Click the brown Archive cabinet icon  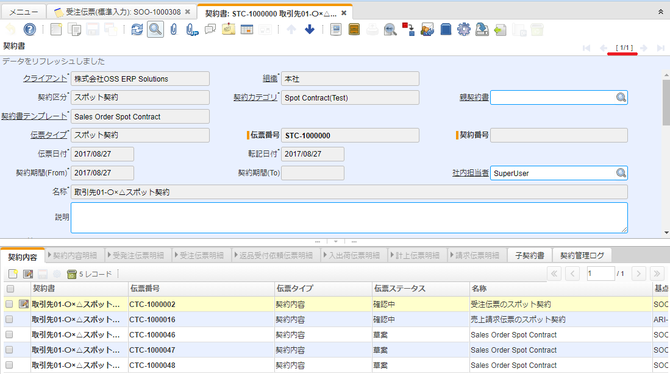[354, 29]
